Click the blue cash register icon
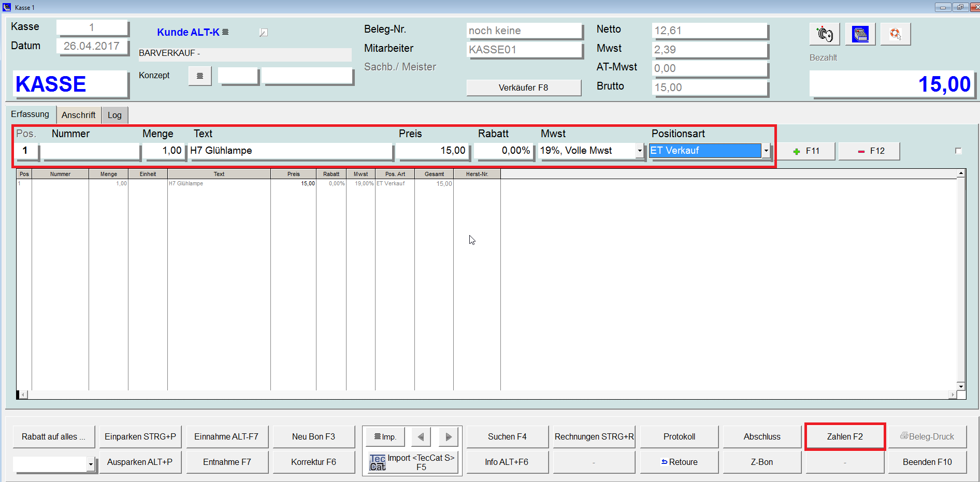The image size is (980, 482). [860, 34]
